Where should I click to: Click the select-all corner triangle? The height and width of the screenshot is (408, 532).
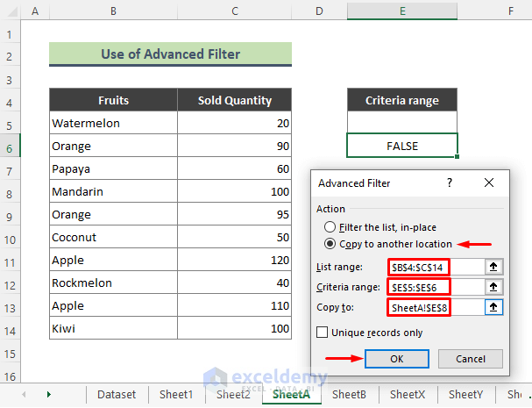point(11,11)
